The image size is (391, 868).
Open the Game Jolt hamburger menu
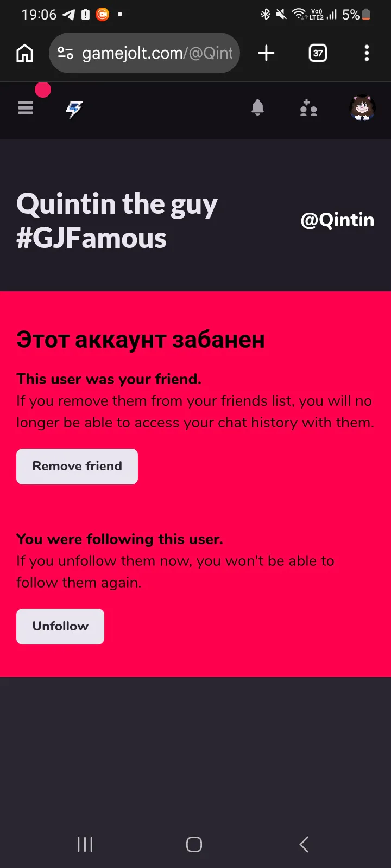point(26,108)
